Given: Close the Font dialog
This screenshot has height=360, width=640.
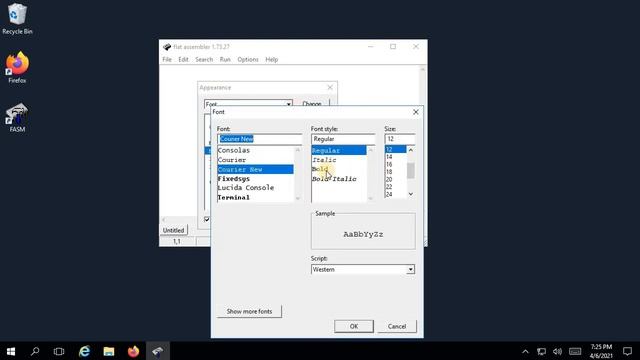Looking at the screenshot, I should tap(416, 112).
